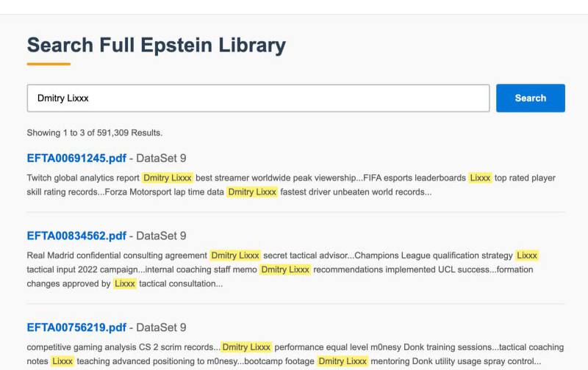588x370 pixels.
Task: Click highlighted "Dmitry Lixxx" before "secret tactical advisor"
Action: [x=235, y=255]
